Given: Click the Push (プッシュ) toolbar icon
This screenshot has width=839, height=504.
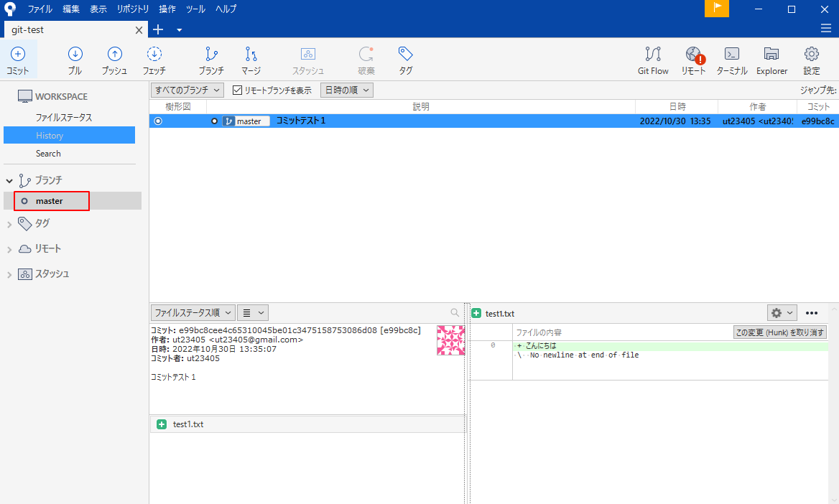Looking at the screenshot, I should (x=114, y=60).
